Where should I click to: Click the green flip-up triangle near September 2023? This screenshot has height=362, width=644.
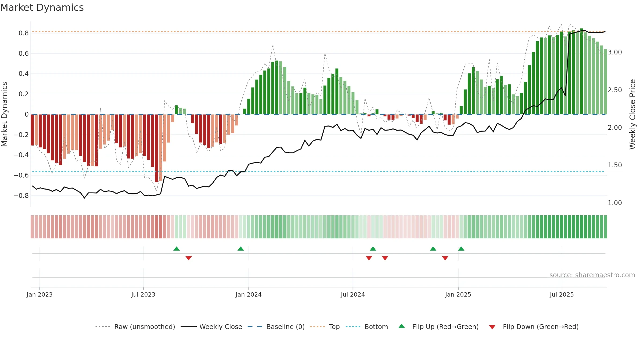pos(177,249)
